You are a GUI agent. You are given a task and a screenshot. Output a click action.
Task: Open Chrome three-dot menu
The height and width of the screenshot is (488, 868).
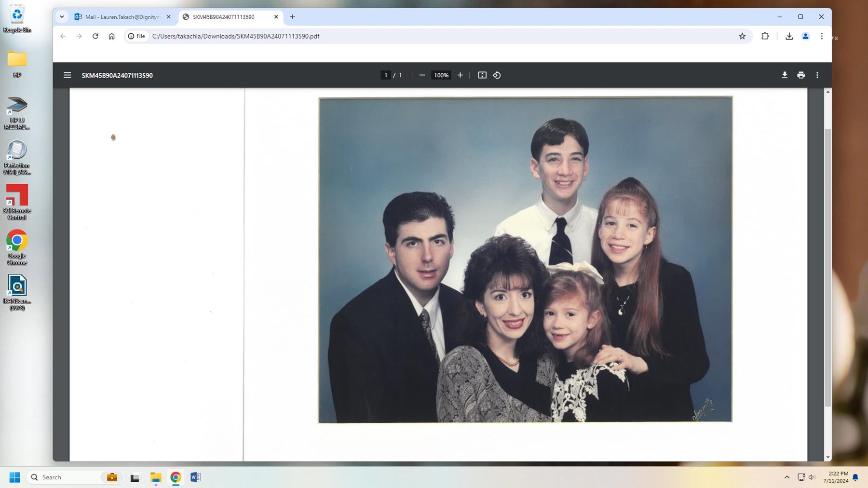point(822,36)
